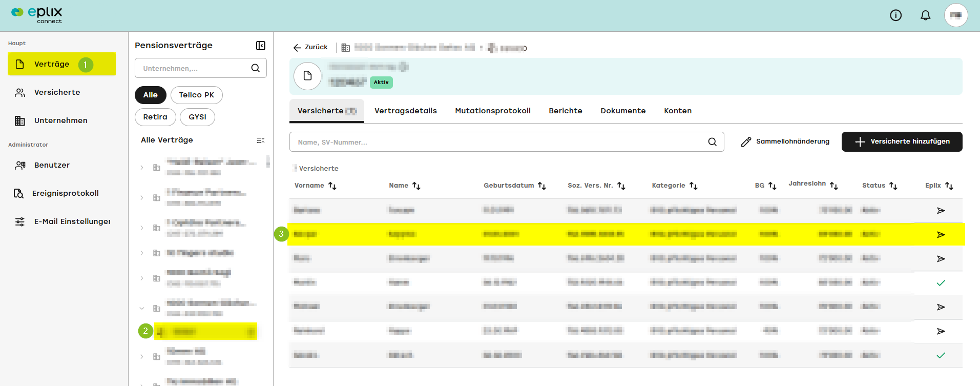Sort the table by BG
The height and width of the screenshot is (386, 980).
tap(773, 186)
